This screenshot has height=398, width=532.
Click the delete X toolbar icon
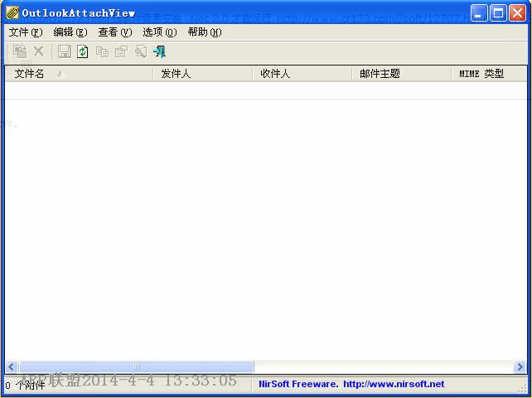(39, 51)
